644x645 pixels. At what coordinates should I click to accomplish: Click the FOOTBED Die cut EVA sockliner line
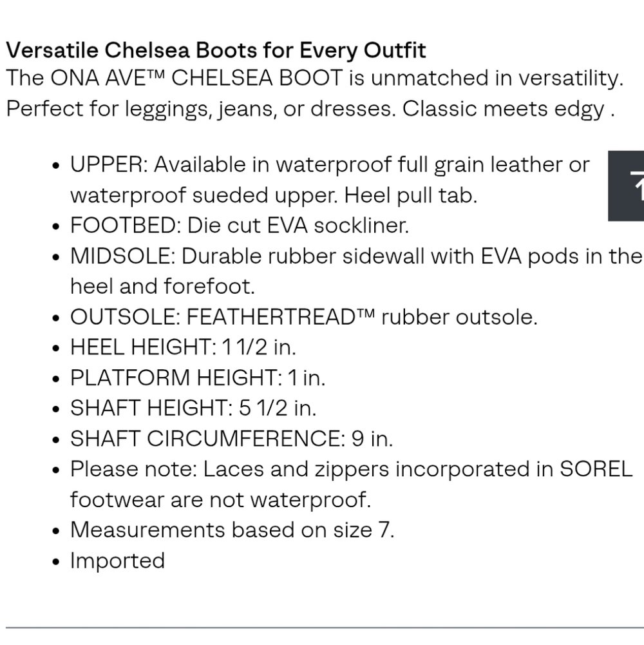point(240,226)
